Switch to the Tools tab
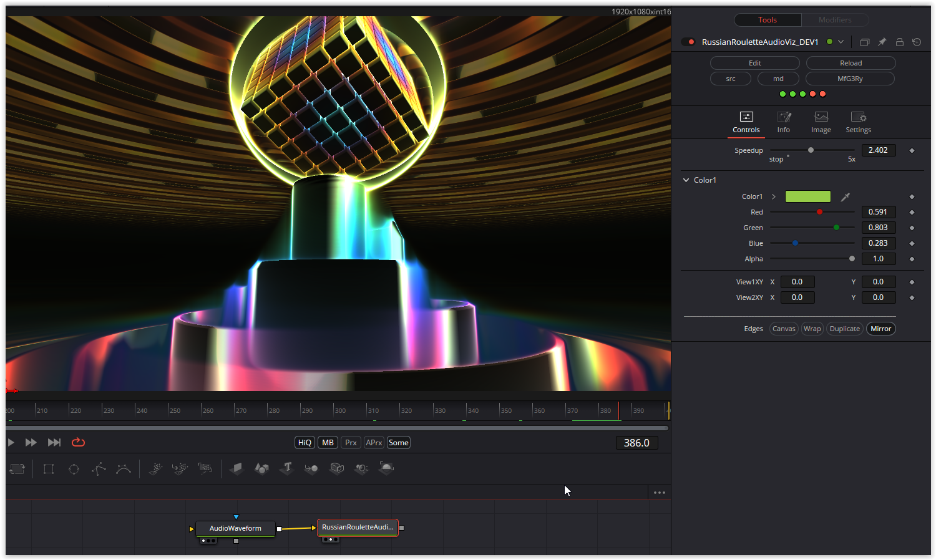Screen dimensions: 936x560 pyautogui.click(x=768, y=20)
